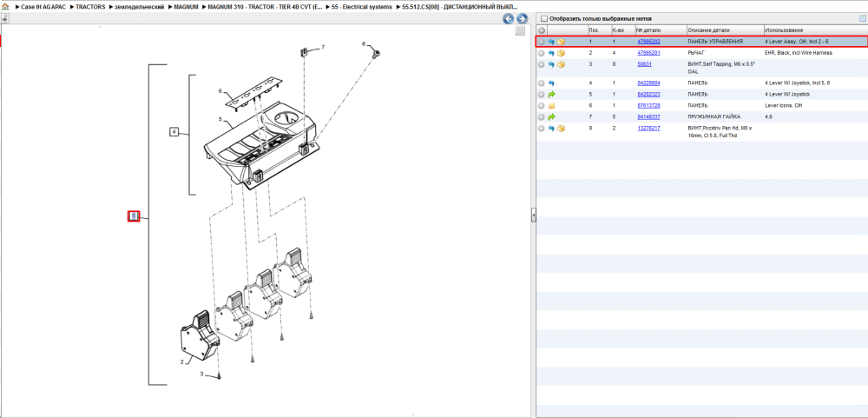The width and height of the screenshot is (868, 418).
Task: Collapse the parts list via splitter handle
Action: [x=534, y=215]
